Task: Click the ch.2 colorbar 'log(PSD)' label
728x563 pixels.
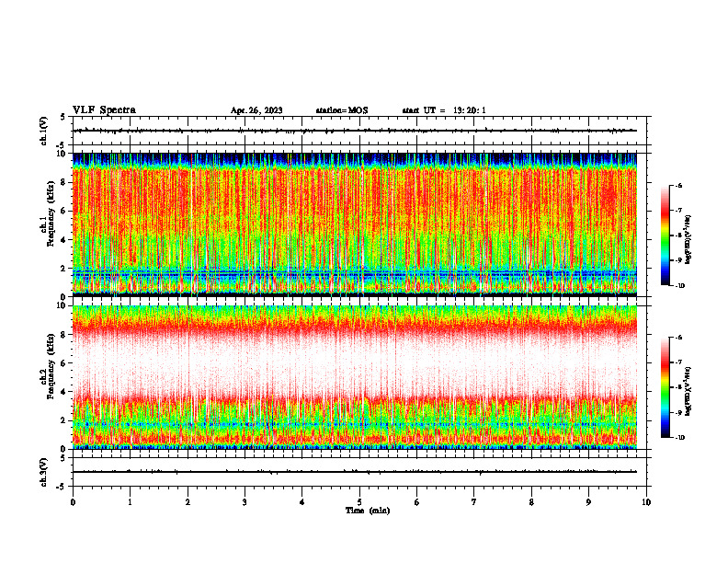Action: (688, 391)
